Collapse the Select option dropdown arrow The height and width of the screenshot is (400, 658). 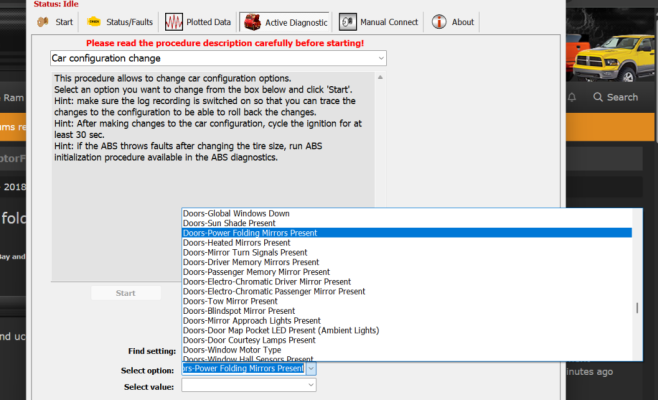311,369
